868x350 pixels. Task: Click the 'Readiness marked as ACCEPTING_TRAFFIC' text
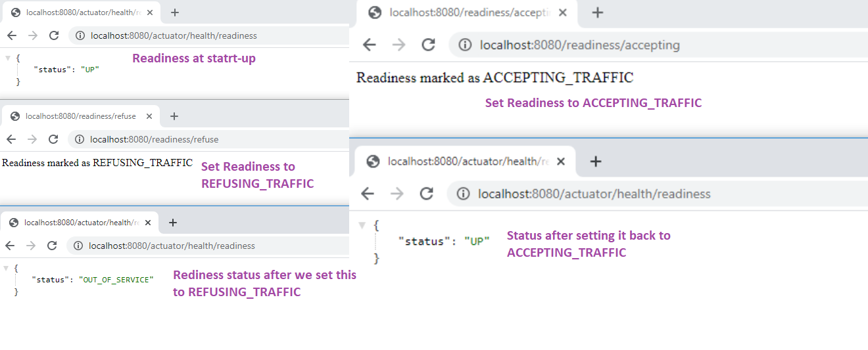click(494, 77)
